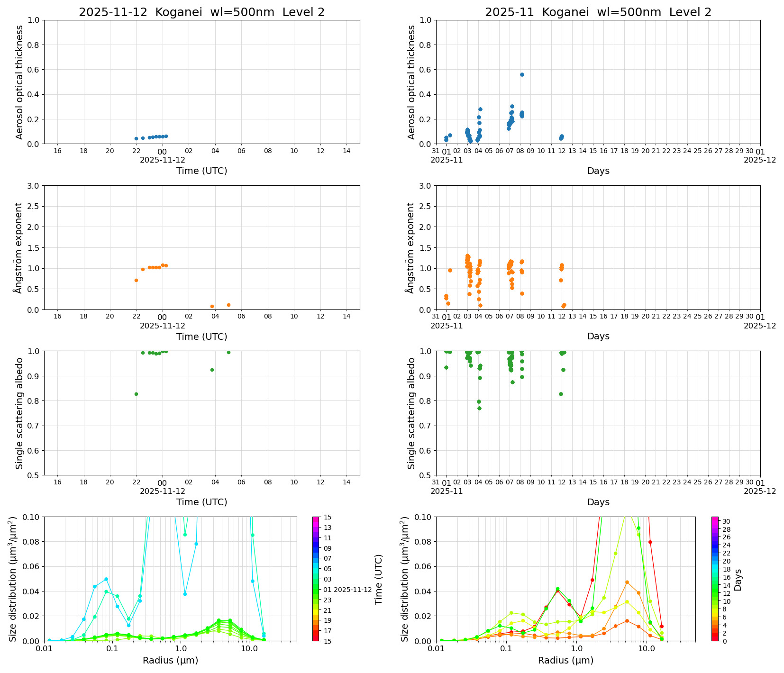This screenshot has width=784, height=673.
Task: Select the highest monthly aerosol optical thickness point
Action: (x=522, y=74)
